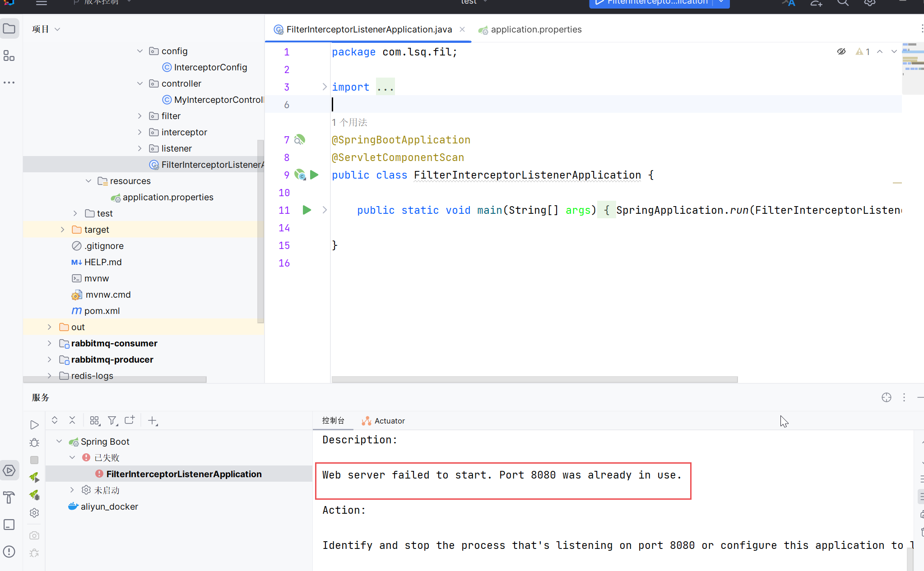Viewport: 924px width, 571px height.
Task: Expand the 未启动 services group
Action: 72,490
